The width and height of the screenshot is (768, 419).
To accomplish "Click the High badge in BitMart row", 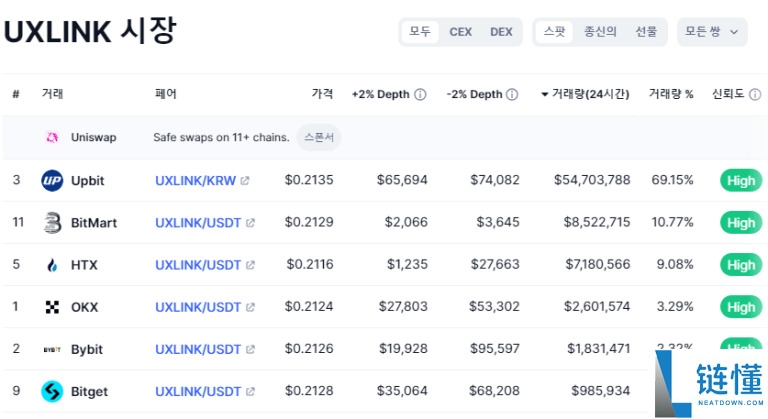I will click(x=741, y=223).
